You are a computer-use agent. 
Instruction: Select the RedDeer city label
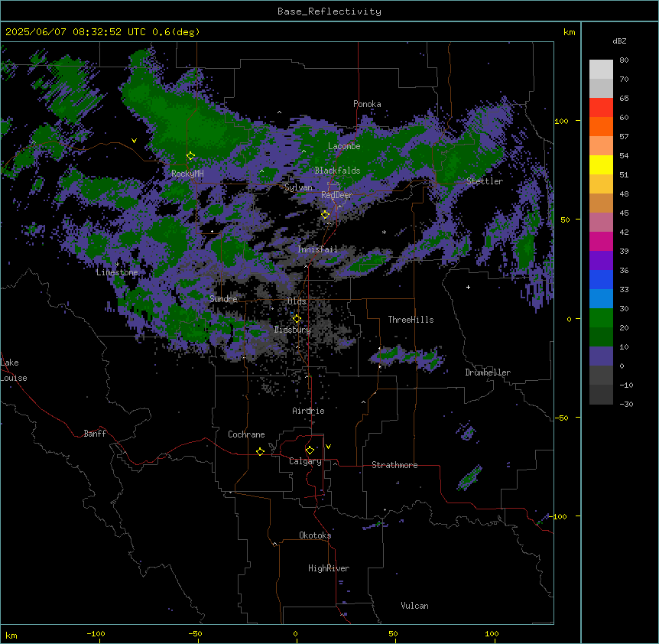point(337,195)
